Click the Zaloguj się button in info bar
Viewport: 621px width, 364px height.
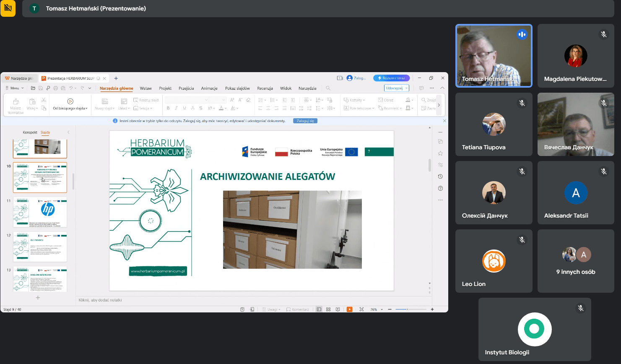click(305, 121)
